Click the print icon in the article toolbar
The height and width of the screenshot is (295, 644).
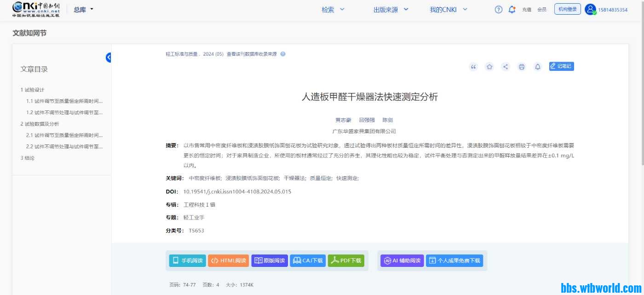click(522, 66)
